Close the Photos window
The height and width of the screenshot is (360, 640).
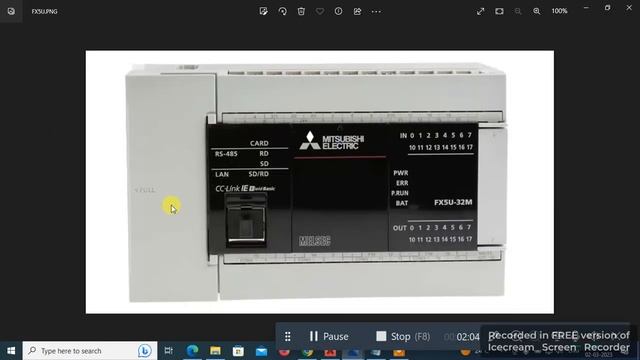tap(629, 8)
